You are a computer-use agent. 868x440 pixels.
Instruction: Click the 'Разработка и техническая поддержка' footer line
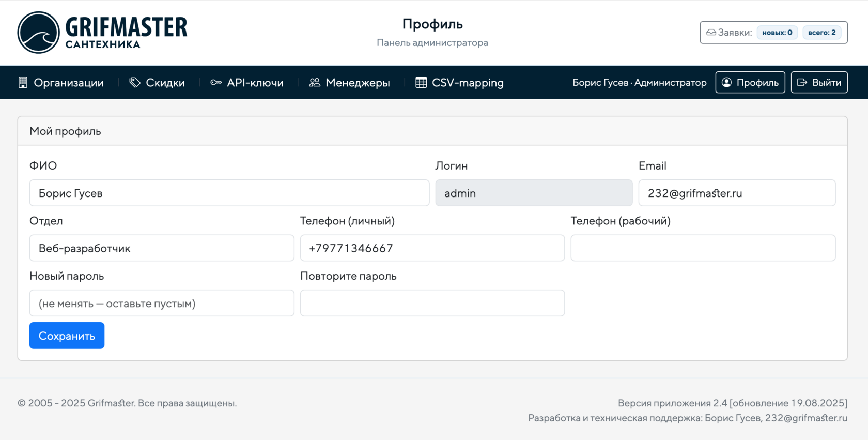[688, 418]
